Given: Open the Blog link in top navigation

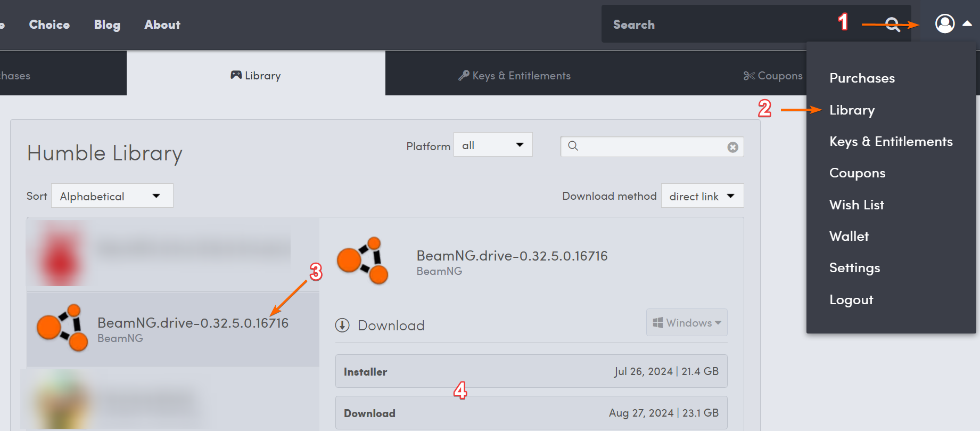Looking at the screenshot, I should click(x=107, y=25).
